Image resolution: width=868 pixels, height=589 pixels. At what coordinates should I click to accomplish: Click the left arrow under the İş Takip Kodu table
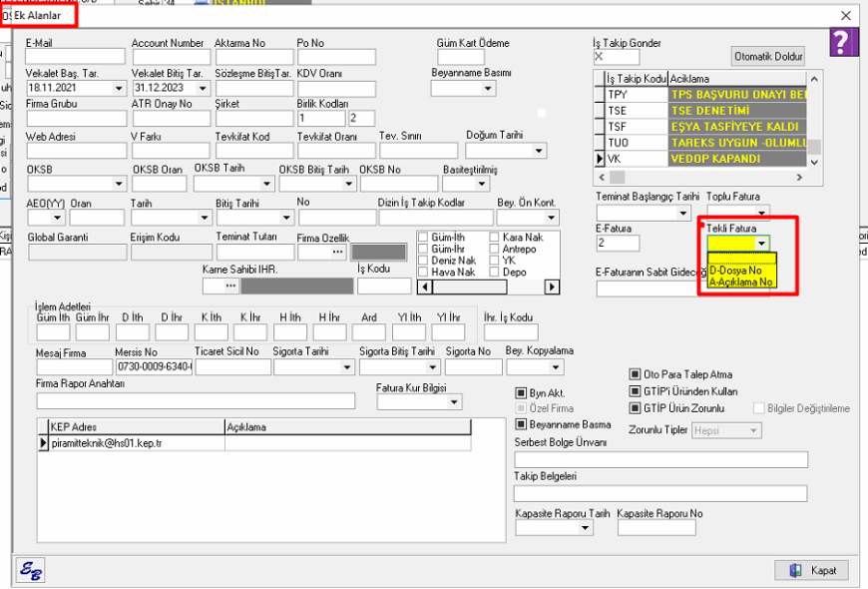click(x=603, y=178)
